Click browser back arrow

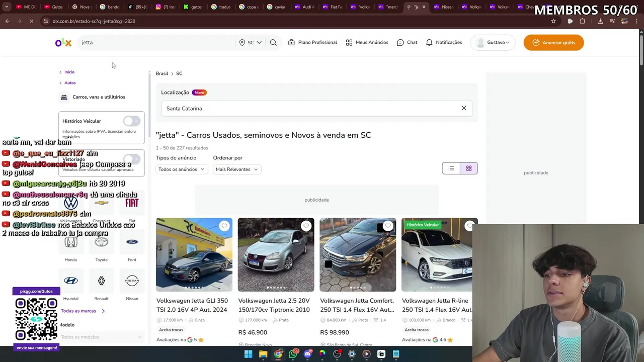click(x=7, y=21)
